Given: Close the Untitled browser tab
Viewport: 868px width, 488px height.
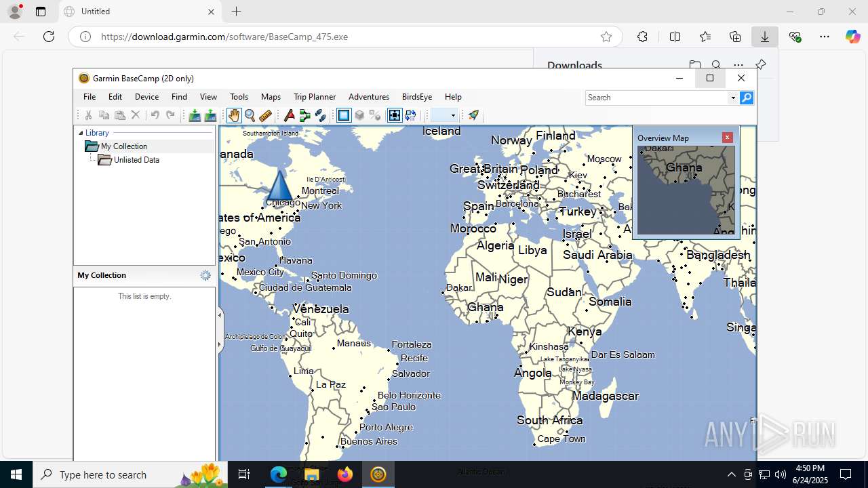Looking at the screenshot, I should (211, 12).
